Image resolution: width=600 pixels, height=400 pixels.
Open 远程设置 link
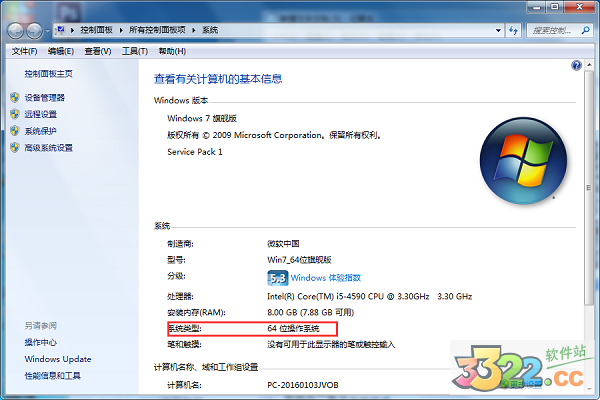pos(41,114)
